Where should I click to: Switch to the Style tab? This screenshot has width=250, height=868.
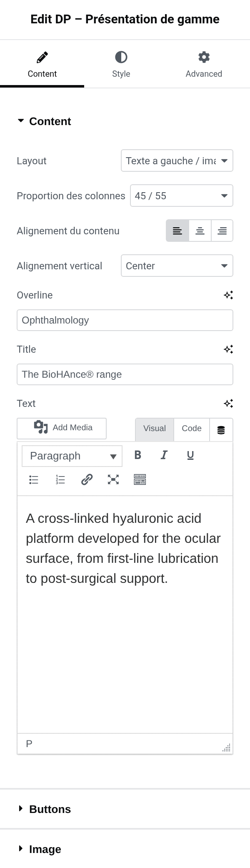coord(121,65)
